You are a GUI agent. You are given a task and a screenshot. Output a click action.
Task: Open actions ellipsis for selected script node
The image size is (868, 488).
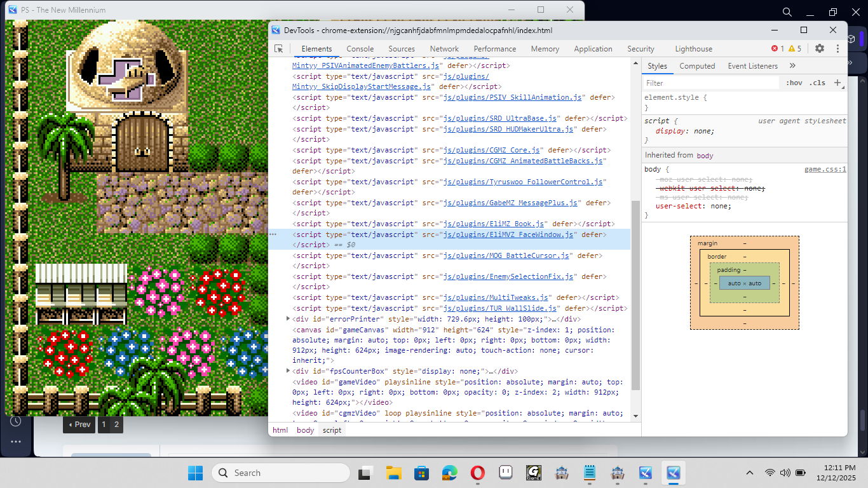pos(273,234)
